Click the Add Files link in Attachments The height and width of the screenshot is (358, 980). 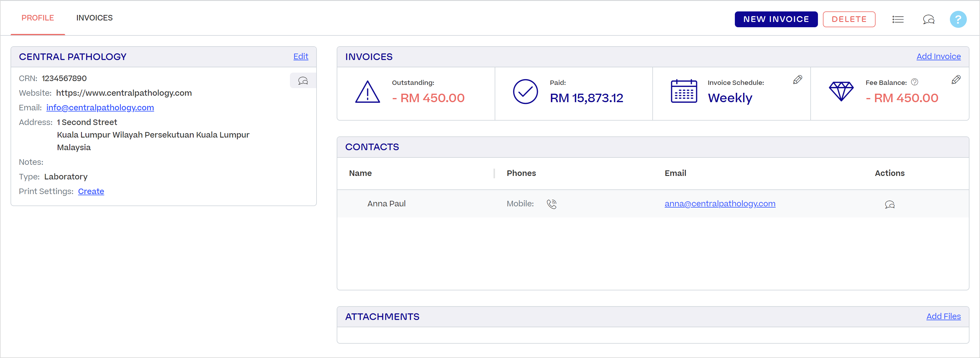[x=943, y=316]
